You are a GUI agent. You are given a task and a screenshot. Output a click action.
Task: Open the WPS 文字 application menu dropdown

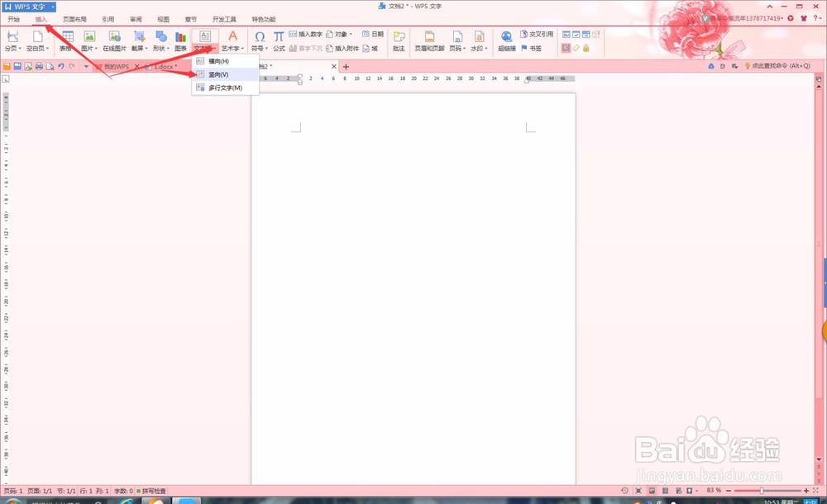(53, 7)
